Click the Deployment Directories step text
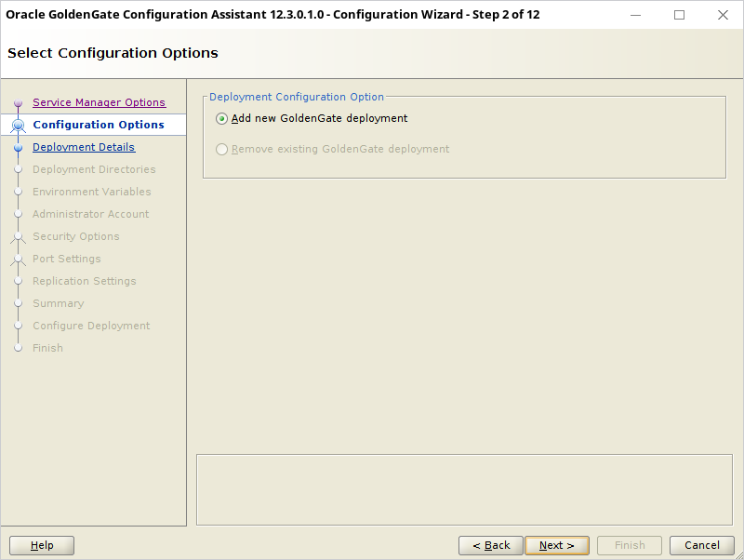The width and height of the screenshot is (744, 560). click(x=94, y=169)
